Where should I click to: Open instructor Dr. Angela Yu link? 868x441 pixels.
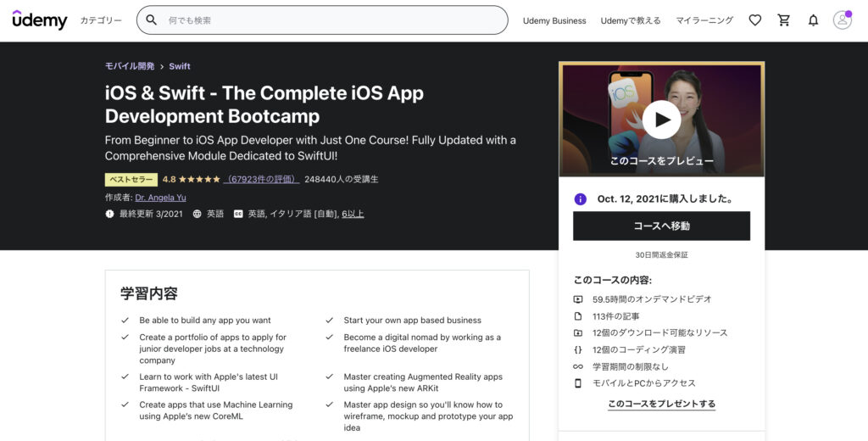pyautogui.click(x=160, y=198)
